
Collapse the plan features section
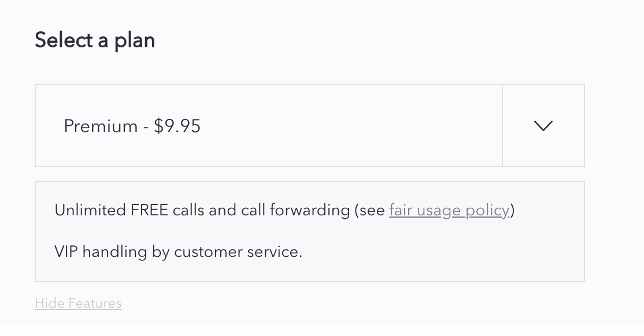(78, 303)
